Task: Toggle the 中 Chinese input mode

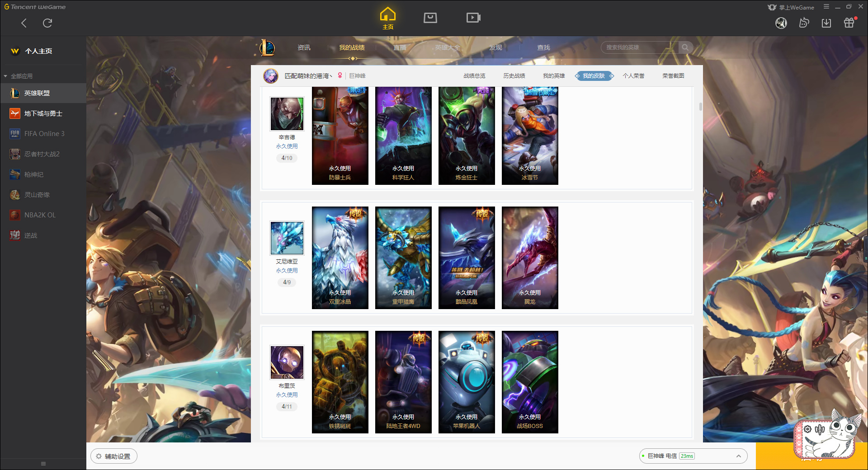Action: [820, 429]
